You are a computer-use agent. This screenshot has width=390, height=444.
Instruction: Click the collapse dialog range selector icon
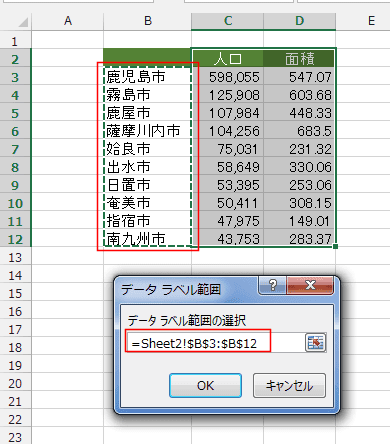[x=315, y=342]
